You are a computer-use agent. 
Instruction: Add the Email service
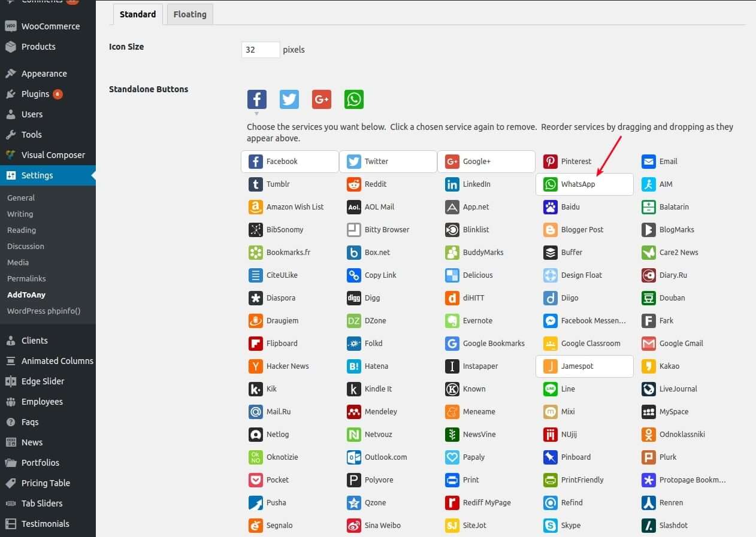click(682, 162)
